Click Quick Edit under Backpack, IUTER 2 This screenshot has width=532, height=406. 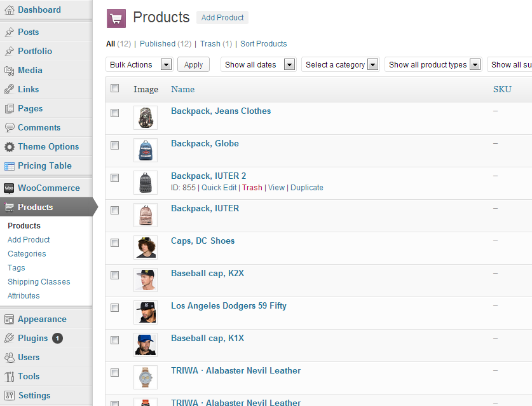(x=219, y=188)
